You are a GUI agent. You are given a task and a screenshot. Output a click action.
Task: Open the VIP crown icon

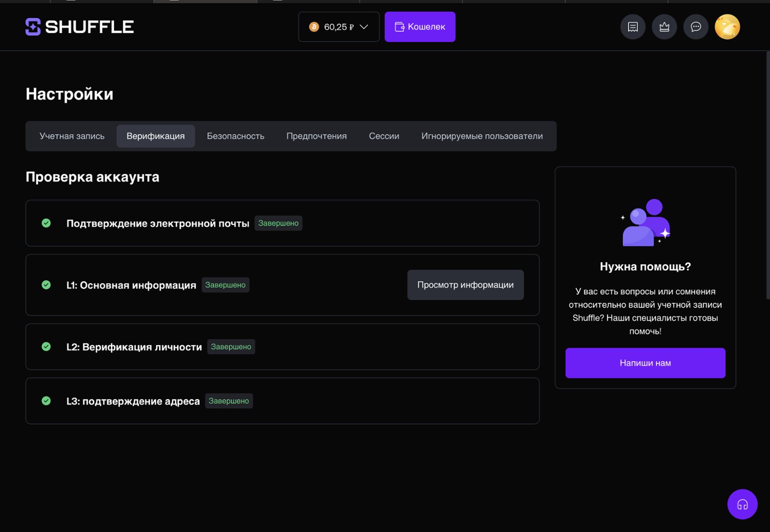point(664,27)
